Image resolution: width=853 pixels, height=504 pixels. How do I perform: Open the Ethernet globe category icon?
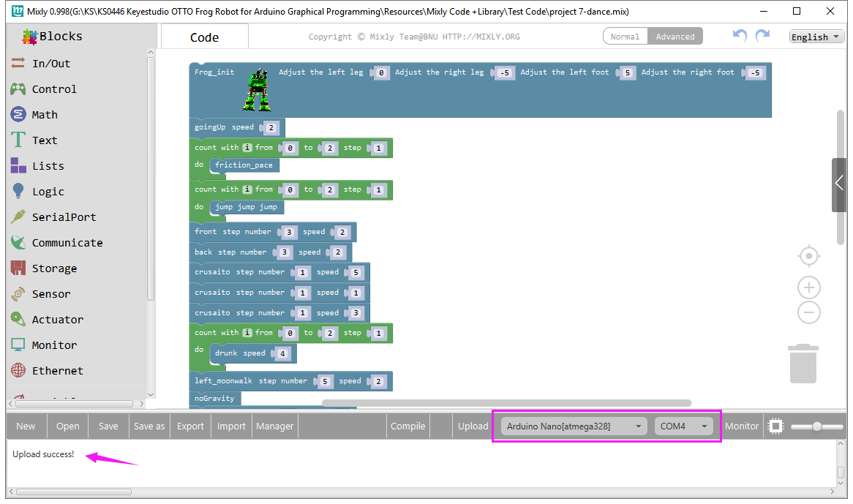18,370
